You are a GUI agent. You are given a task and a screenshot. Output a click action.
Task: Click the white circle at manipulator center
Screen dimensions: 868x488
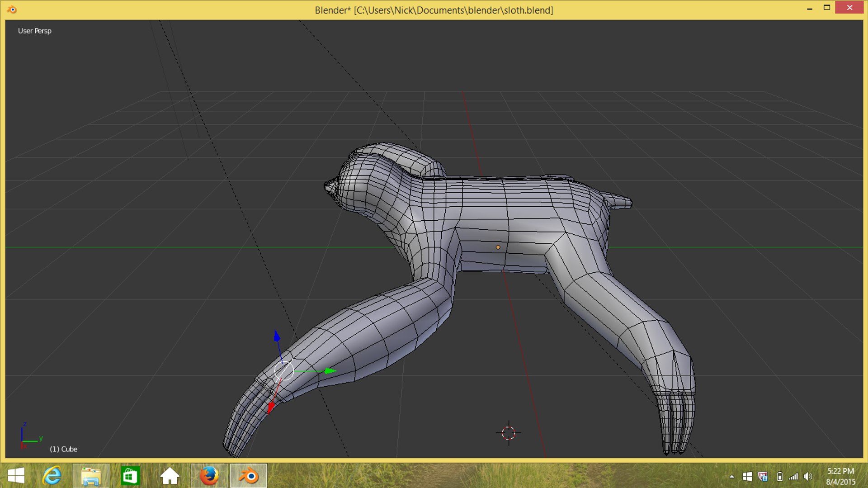284,371
